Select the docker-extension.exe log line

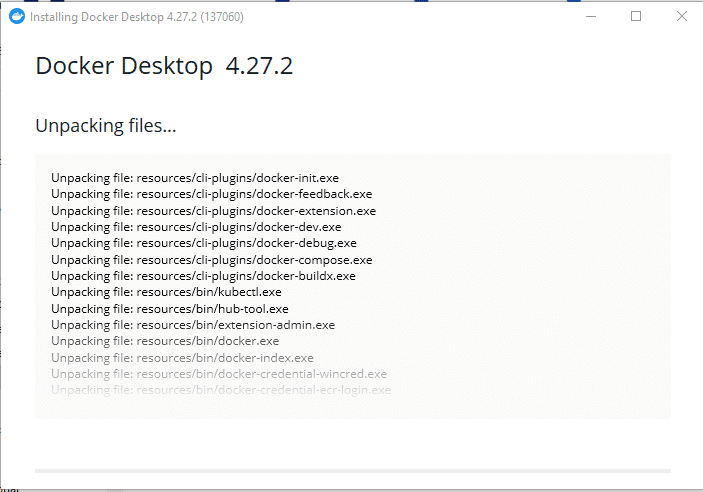coord(213,211)
